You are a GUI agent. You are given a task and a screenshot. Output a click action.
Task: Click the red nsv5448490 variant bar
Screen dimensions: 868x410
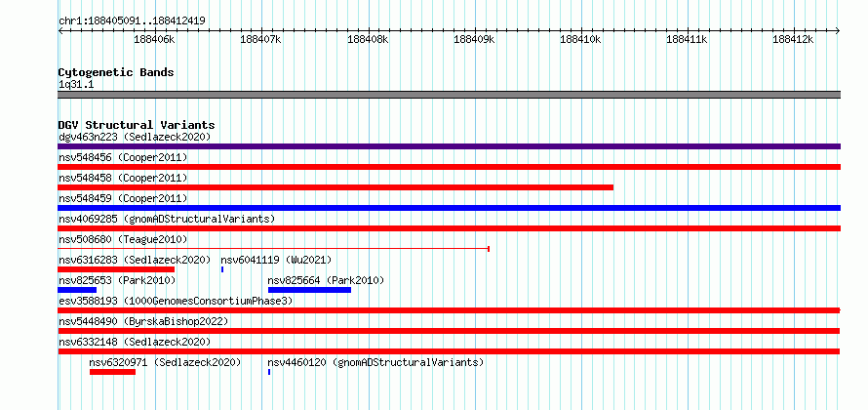pyautogui.click(x=449, y=331)
